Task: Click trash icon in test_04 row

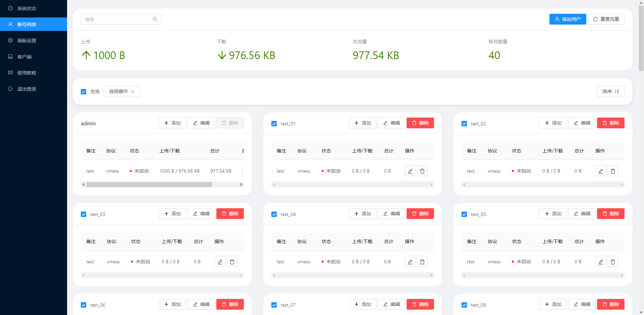Action: [422, 262]
